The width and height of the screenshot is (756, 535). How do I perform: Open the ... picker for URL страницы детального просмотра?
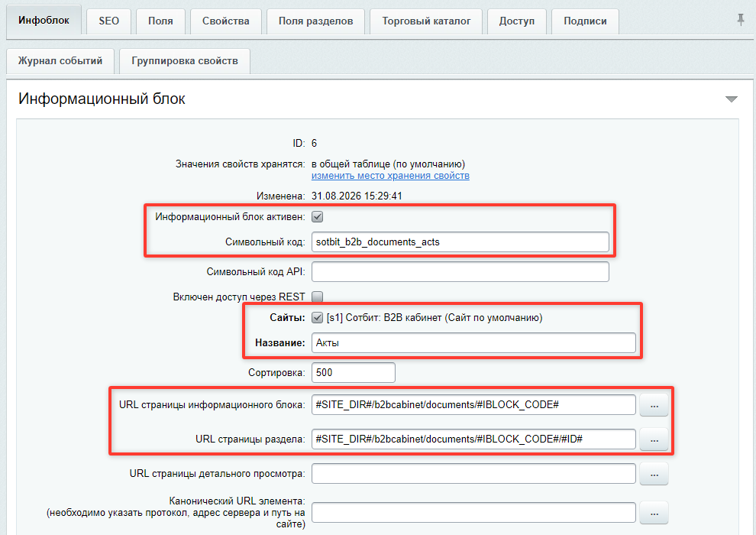pyautogui.click(x=654, y=474)
